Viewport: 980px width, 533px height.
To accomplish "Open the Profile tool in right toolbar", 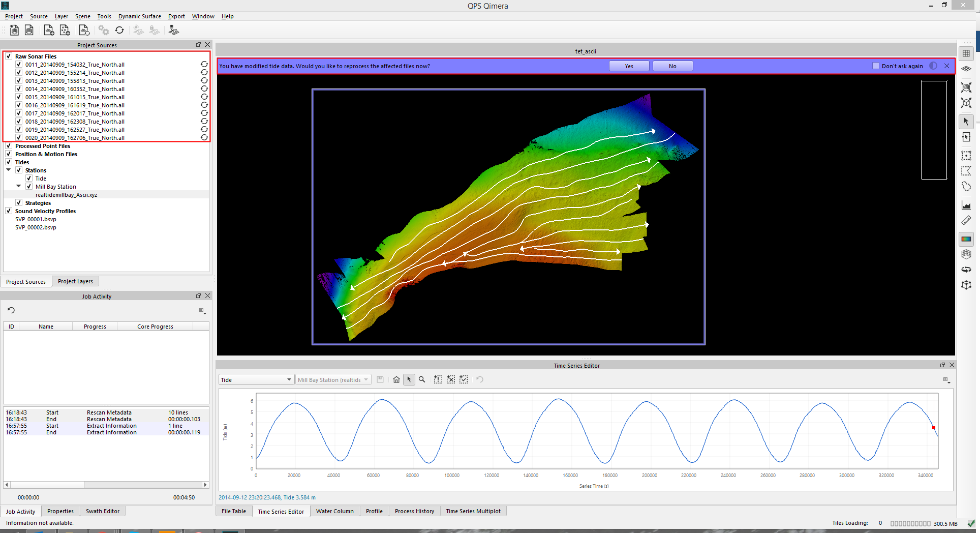I will [966, 205].
